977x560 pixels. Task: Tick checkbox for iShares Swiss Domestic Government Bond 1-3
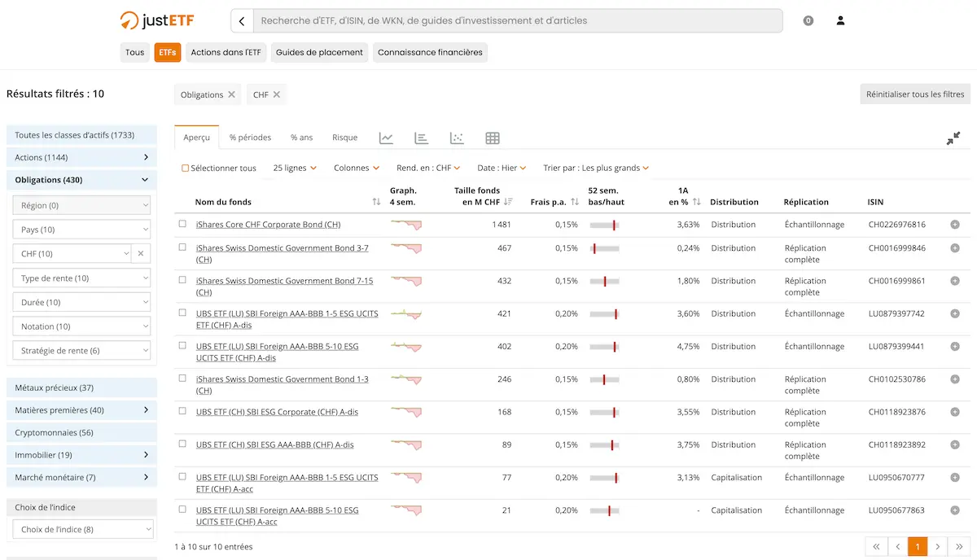(x=182, y=378)
